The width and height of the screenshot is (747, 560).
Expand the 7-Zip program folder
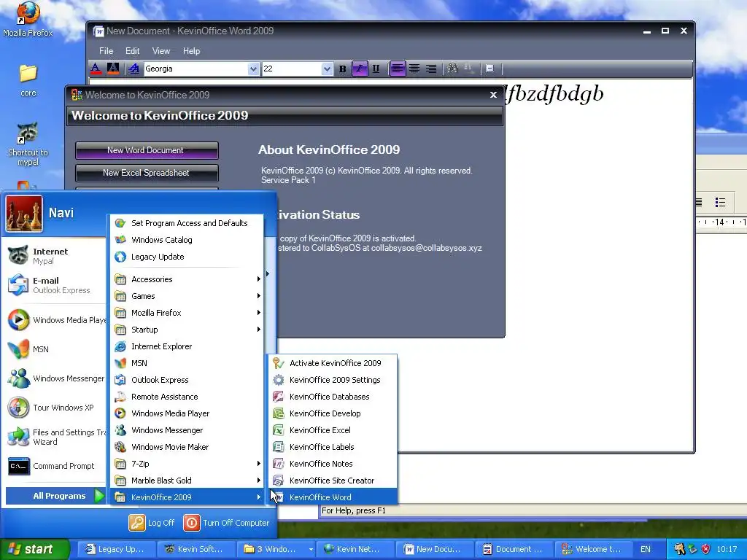coord(187,464)
